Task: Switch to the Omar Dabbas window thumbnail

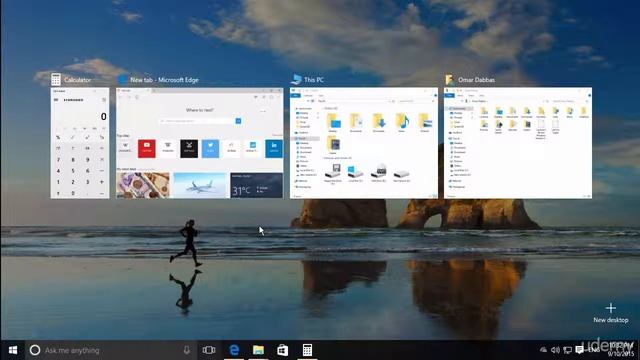Action: pyautogui.click(x=518, y=143)
